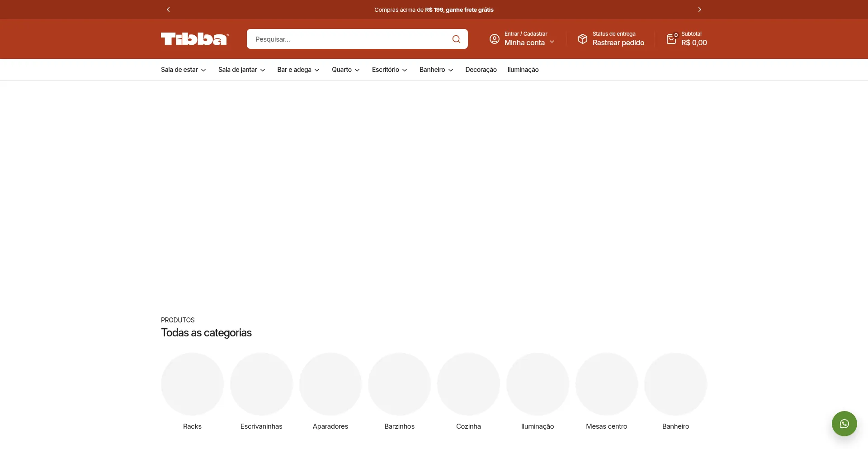Click the search magnifier icon
Screen dimensions: 868x449
tap(456, 39)
